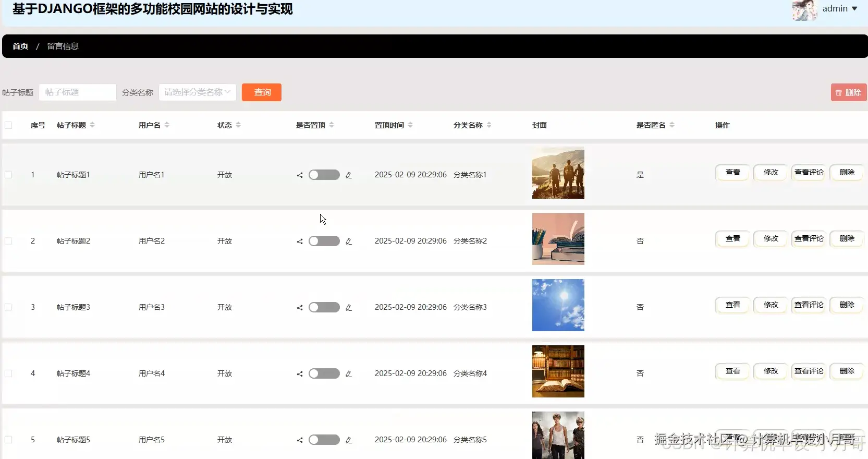868x459 pixels.
Task: Click 查看评论 for 帖子标题3
Action: (x=809, y=305)
